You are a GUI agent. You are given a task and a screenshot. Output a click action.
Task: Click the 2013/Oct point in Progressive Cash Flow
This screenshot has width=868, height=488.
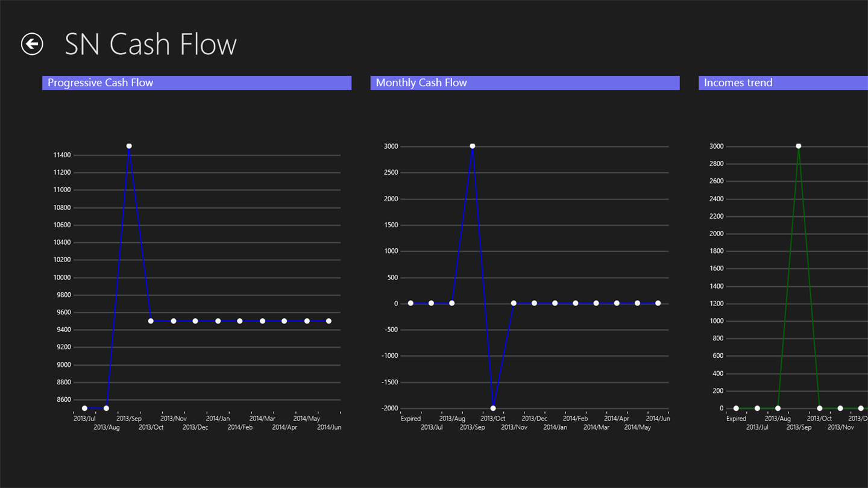[151, 321]
